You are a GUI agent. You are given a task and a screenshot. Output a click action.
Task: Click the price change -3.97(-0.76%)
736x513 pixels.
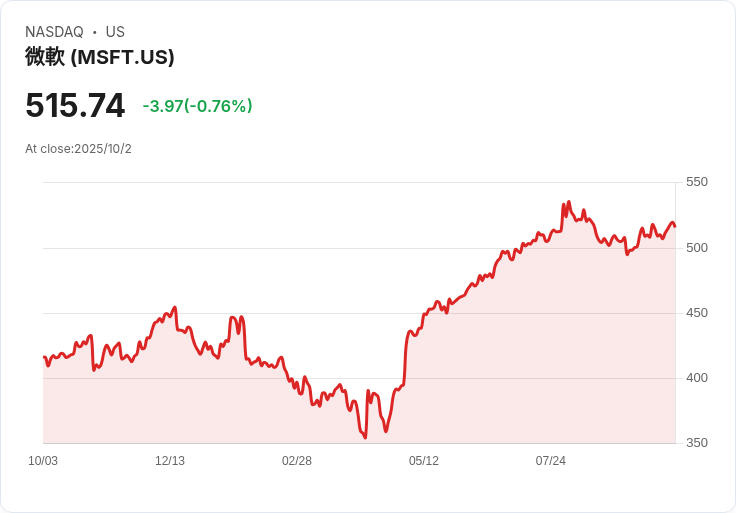pyautogui.click(x=198, y=106)
